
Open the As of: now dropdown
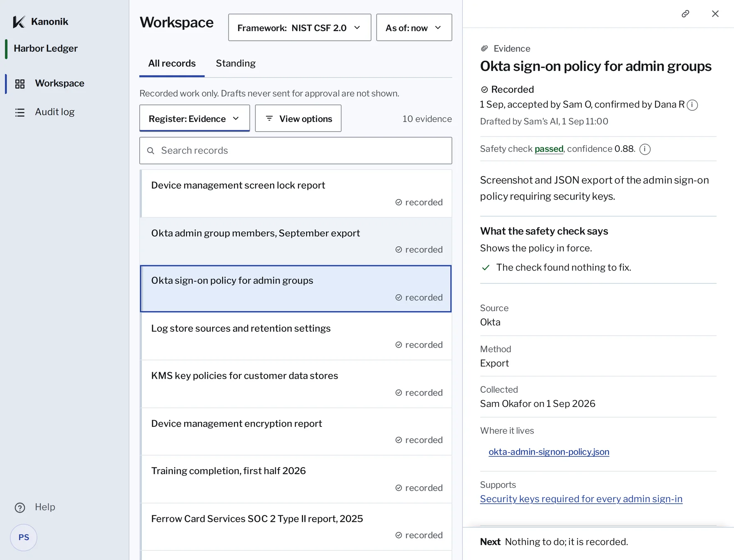[414, 27]
